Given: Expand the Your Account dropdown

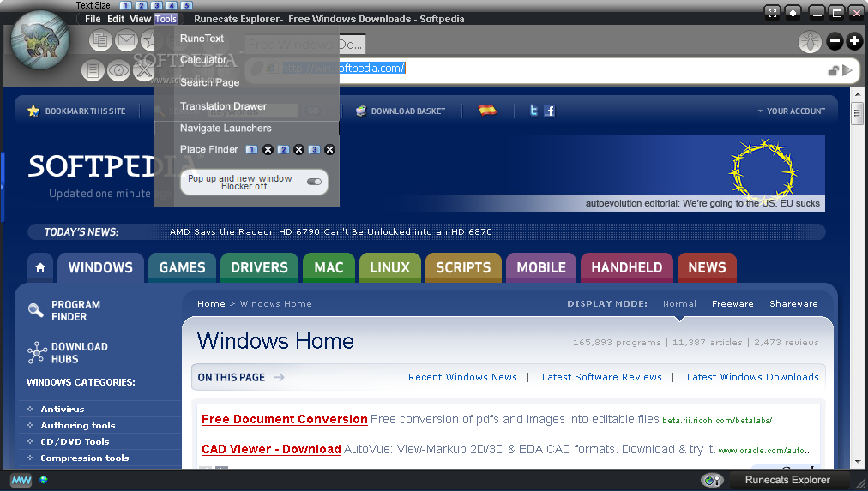Looking at the screenshot, I should [x=792, y=111].
